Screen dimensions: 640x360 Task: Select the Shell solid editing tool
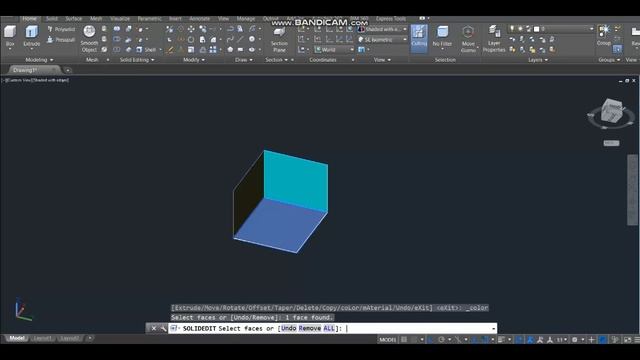click(146, 50)
